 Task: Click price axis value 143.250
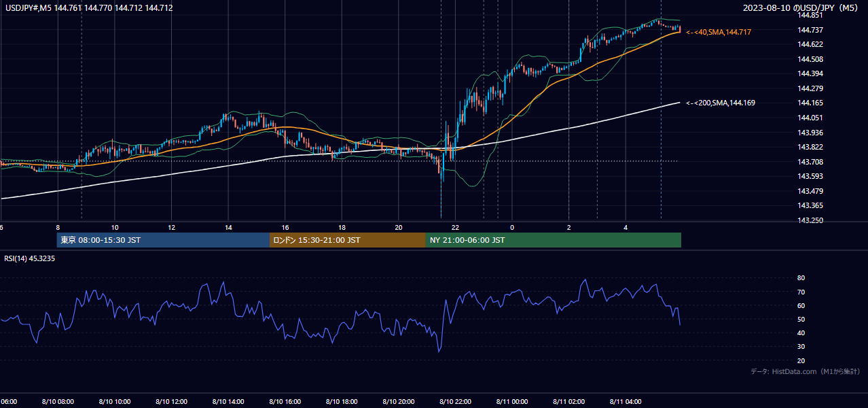point(810,220)
